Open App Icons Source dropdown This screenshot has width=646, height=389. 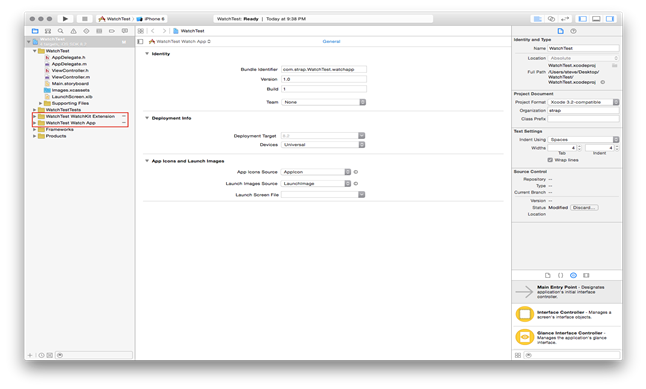316,172
